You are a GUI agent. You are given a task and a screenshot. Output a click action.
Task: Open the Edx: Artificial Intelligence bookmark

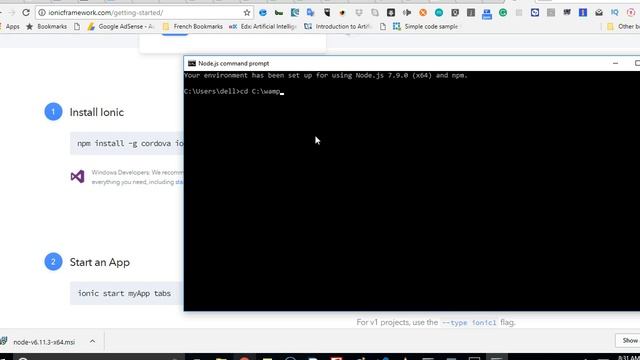click(x=263, y=27)
